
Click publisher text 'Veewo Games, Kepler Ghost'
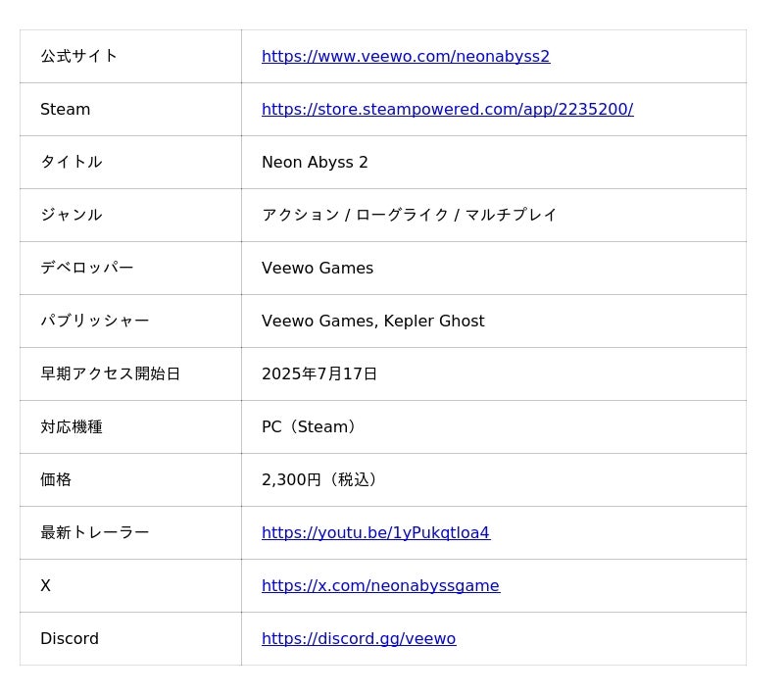point(372,322)
